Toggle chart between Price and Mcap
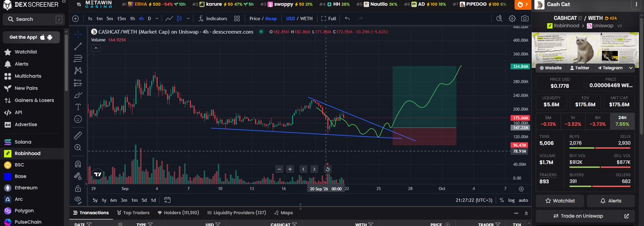The image size is (644, 226). pos(263,18)
